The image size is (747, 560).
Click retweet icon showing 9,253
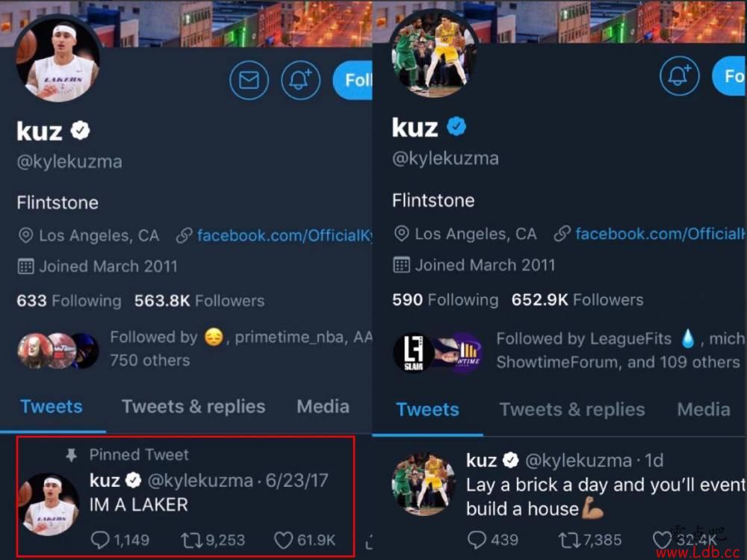(x=191, y=540)
